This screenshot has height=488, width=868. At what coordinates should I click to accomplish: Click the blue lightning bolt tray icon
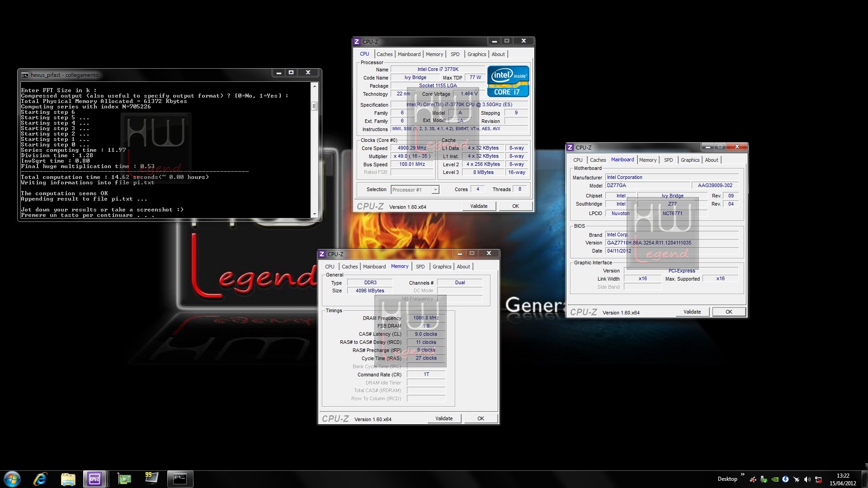pyautogui.click(x=786, y=479)
